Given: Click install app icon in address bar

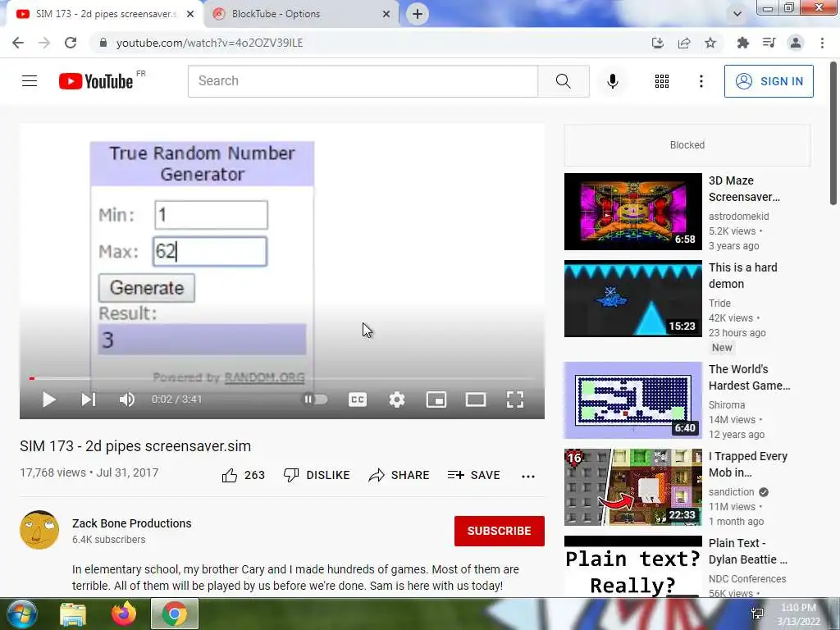Looking at the screenshot, I should click(658, 43).
